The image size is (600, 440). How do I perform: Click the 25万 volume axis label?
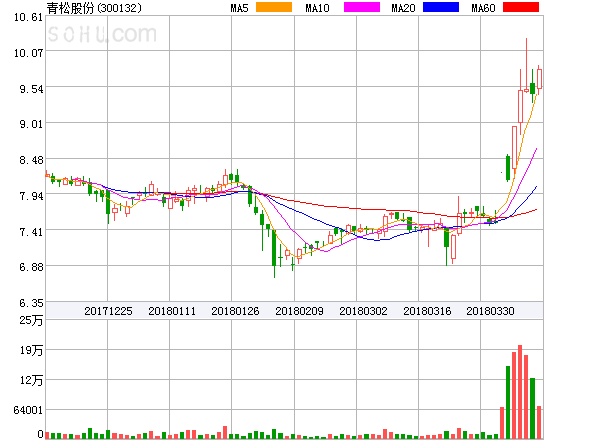(31, 320)
